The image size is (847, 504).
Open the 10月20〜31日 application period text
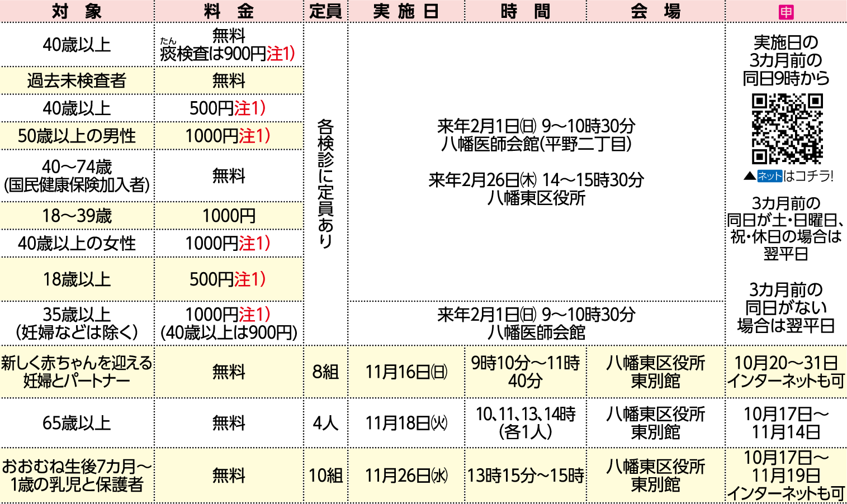point(786,363)
